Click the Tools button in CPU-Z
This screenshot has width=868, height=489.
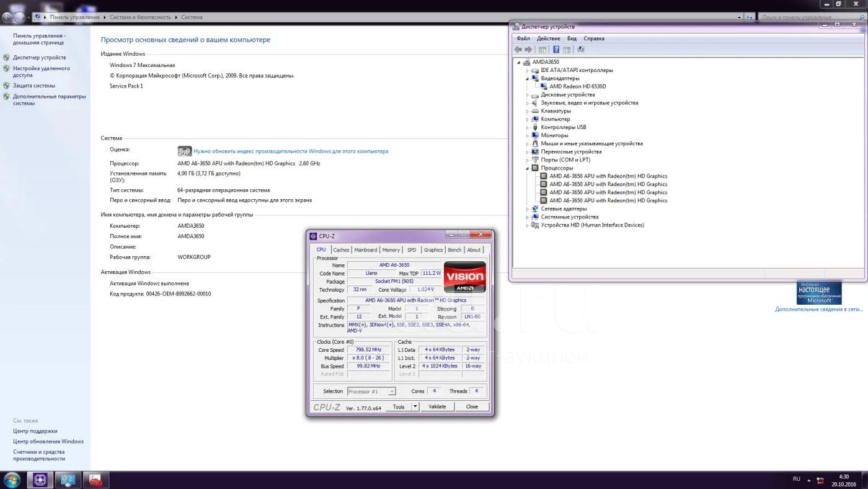pyautogui.click(x=399, y=407)
